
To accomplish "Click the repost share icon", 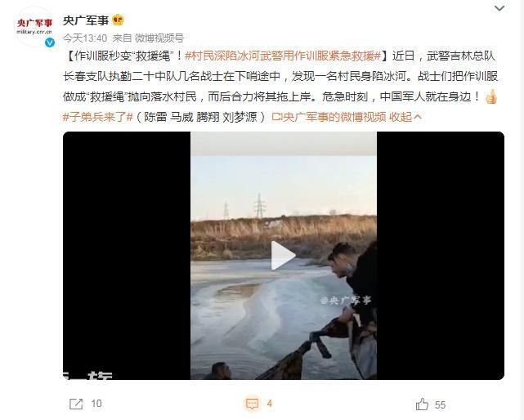I will tap(76, 404).
